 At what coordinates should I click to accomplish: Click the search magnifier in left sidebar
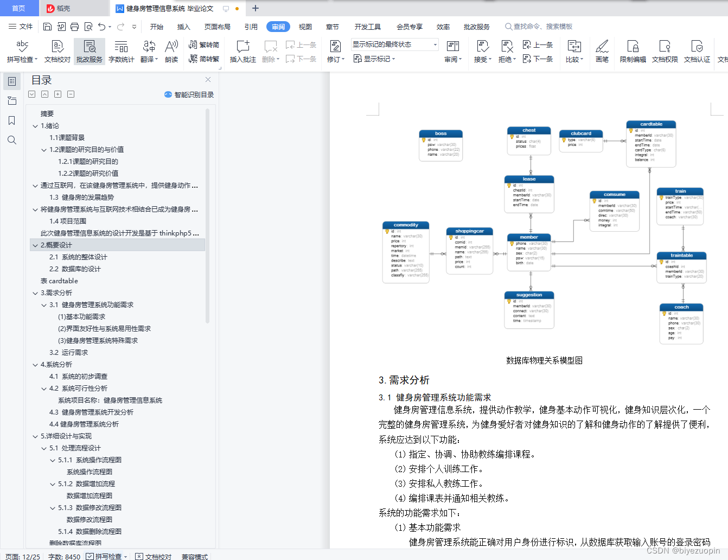point(12,140)
